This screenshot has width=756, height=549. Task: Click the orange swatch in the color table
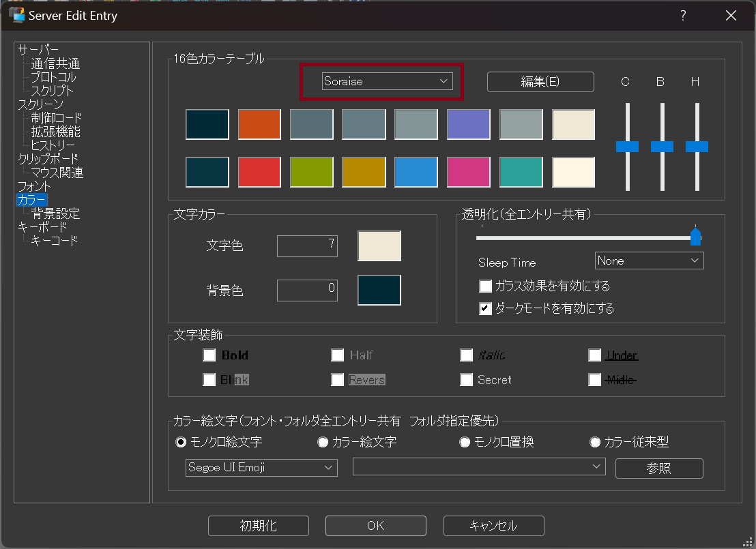tap(259, 124)
